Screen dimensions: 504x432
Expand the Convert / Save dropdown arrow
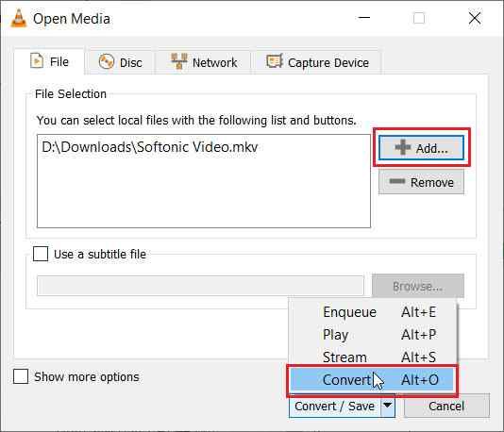(388, 406)
